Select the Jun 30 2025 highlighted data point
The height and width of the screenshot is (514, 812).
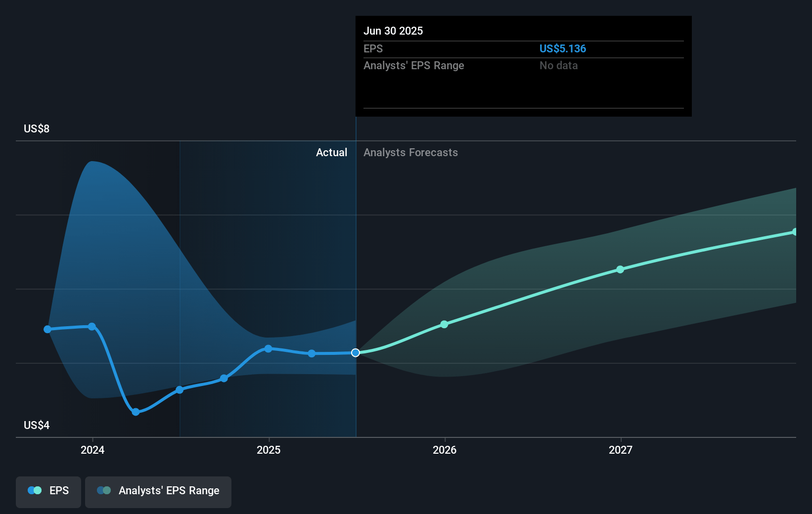point(356,353)
